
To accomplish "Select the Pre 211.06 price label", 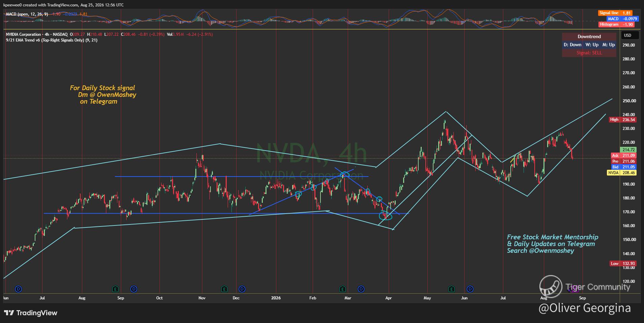I will [623, 161].
